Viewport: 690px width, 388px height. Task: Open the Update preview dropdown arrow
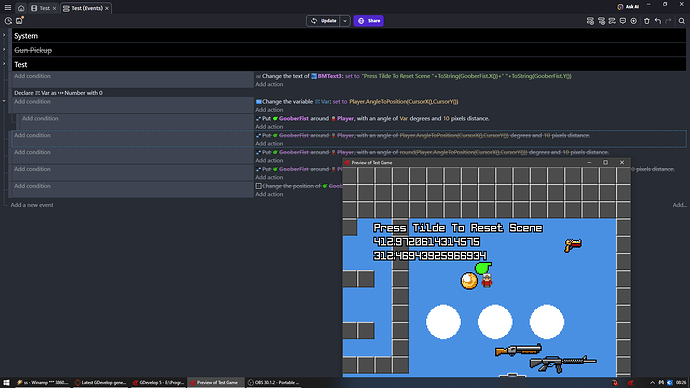[345, 21]
